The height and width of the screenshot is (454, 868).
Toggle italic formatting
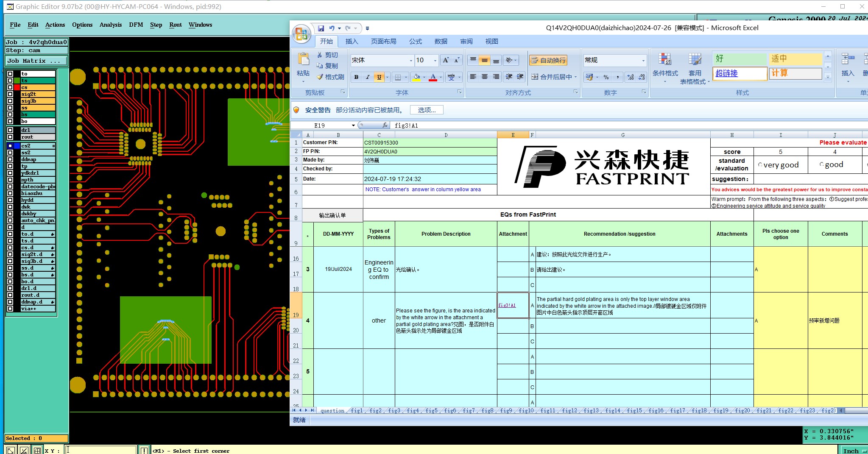click(368, 77)
